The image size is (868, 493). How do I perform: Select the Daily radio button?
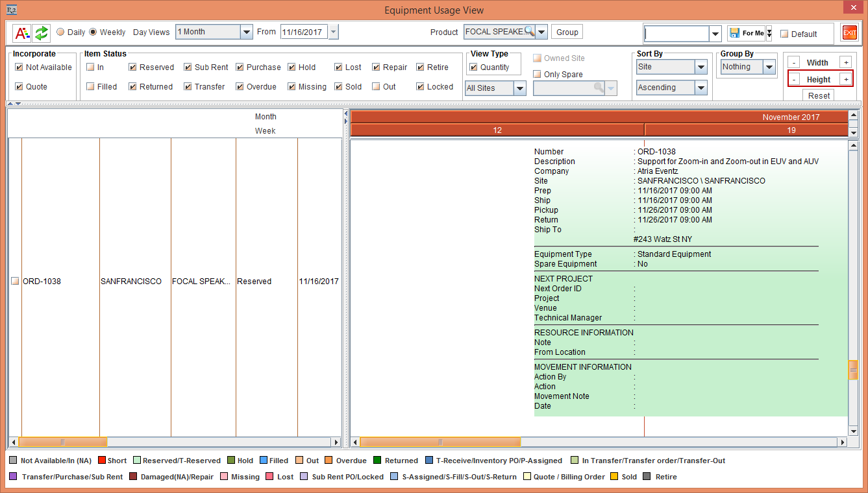tap(60, 32)
